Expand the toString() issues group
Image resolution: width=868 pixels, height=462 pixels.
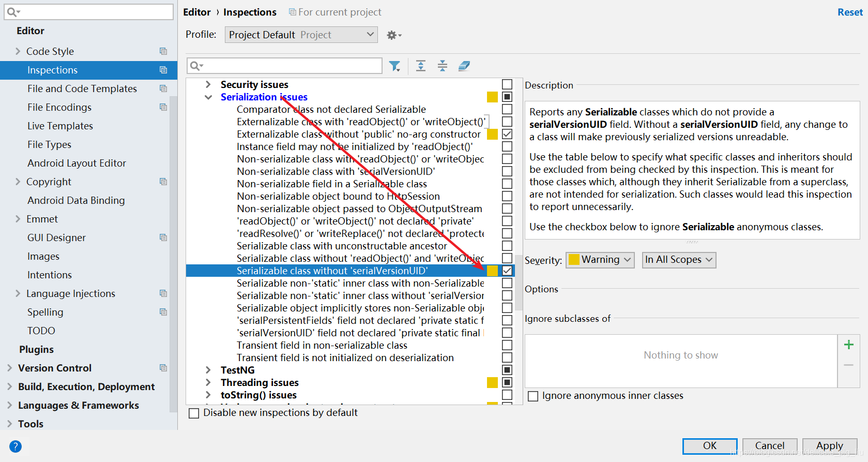pos(208,395)
